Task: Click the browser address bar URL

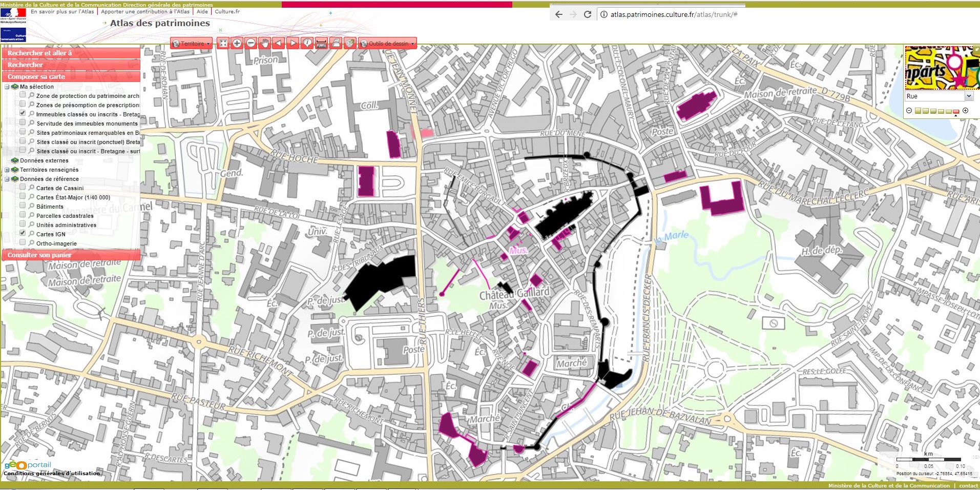Action: pos(674,14)
